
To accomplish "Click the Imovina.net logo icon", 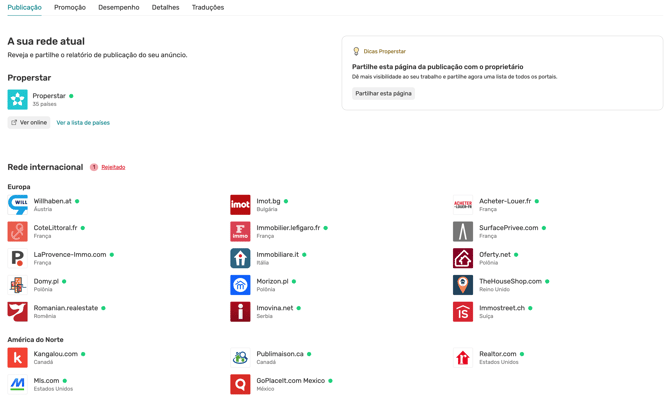I will [240, 312].
